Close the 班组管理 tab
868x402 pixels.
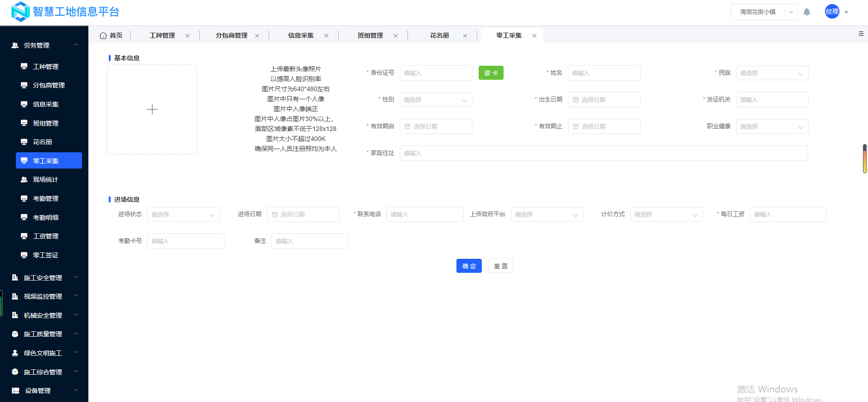point(396,36)
